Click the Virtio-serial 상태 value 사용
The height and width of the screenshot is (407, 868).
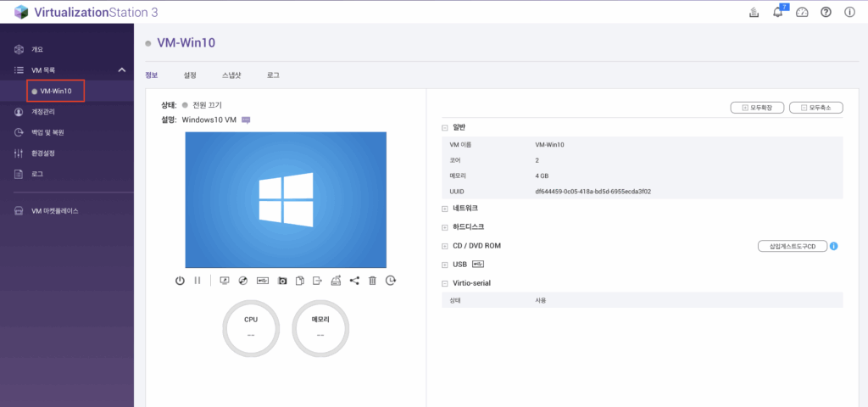coord(540,300)
